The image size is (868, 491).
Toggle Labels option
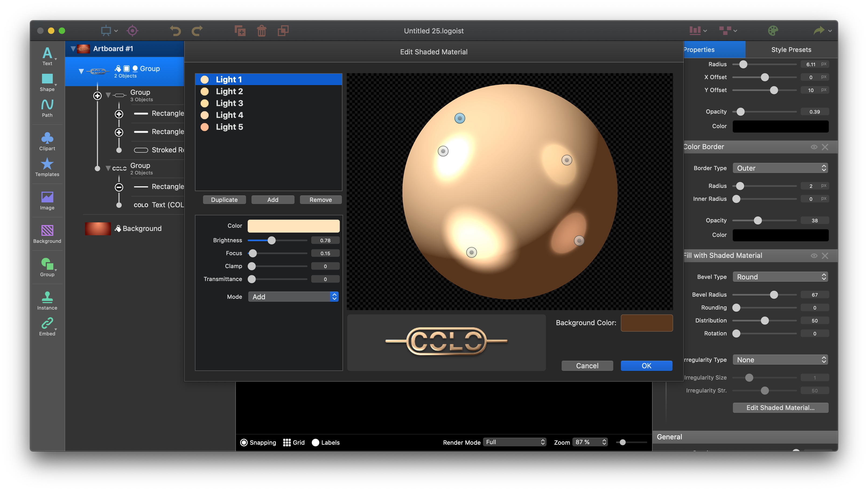326,443
